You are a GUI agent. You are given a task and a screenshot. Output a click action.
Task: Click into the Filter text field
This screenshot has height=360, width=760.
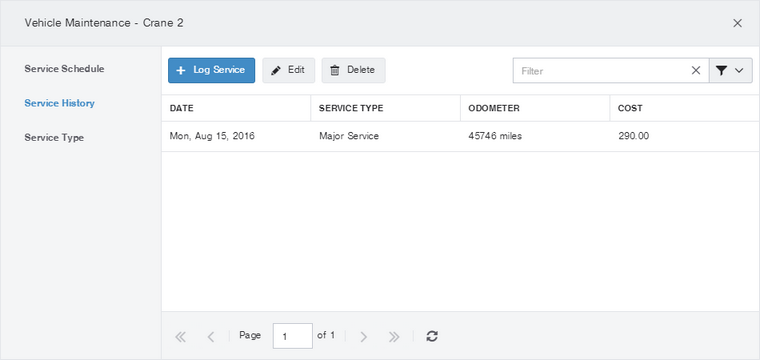(601, 71)
